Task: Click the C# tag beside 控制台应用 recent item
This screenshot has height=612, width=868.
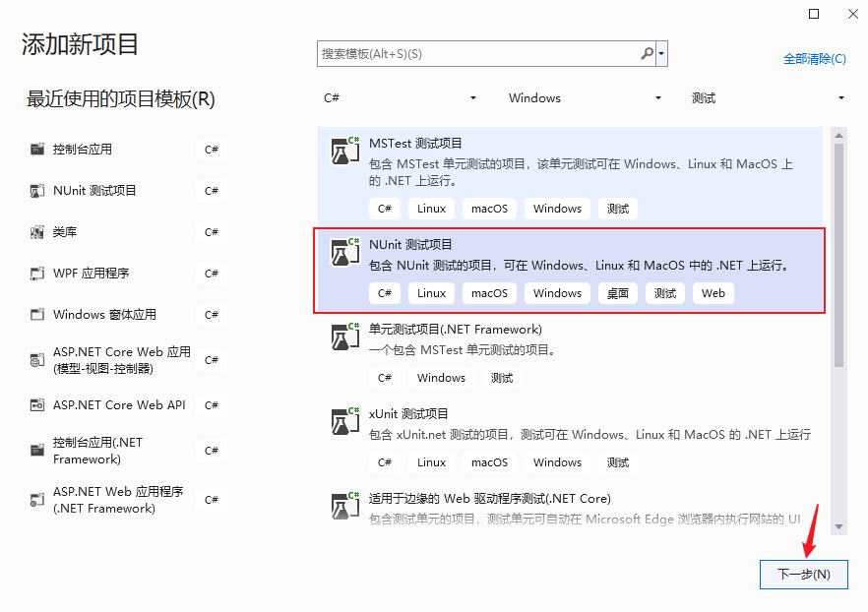Action: click(212, 150)
